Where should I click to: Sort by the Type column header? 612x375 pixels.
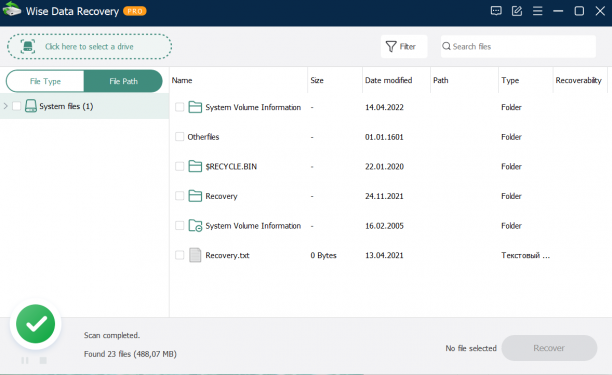click(525, 80)
